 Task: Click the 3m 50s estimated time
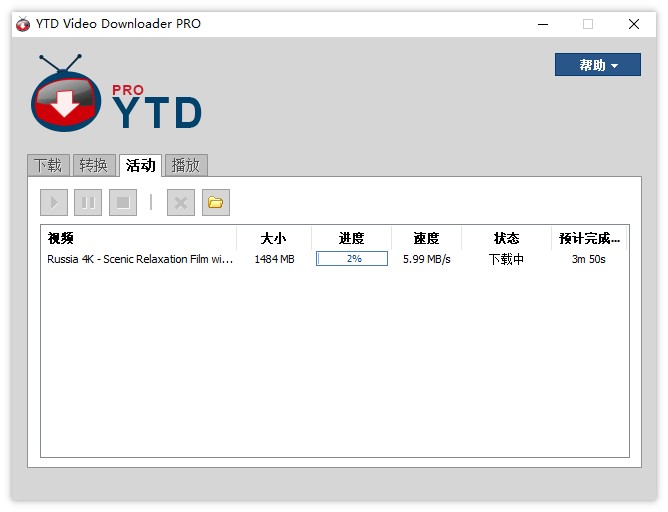588,259
